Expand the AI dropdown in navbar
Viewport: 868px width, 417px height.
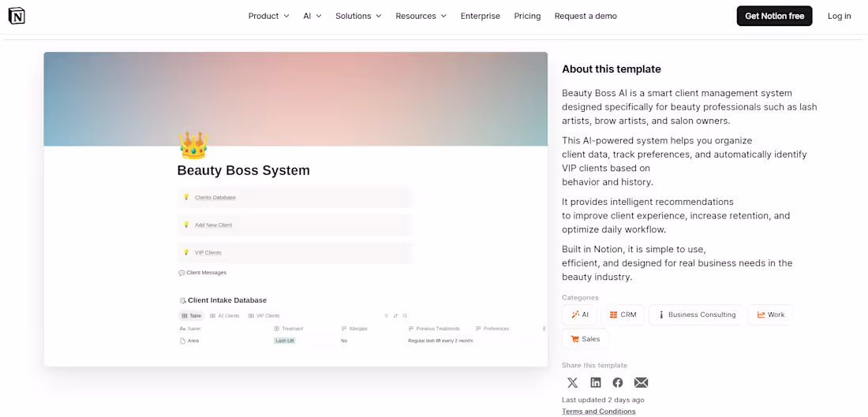pyautogui.click(x=312, y=16)
